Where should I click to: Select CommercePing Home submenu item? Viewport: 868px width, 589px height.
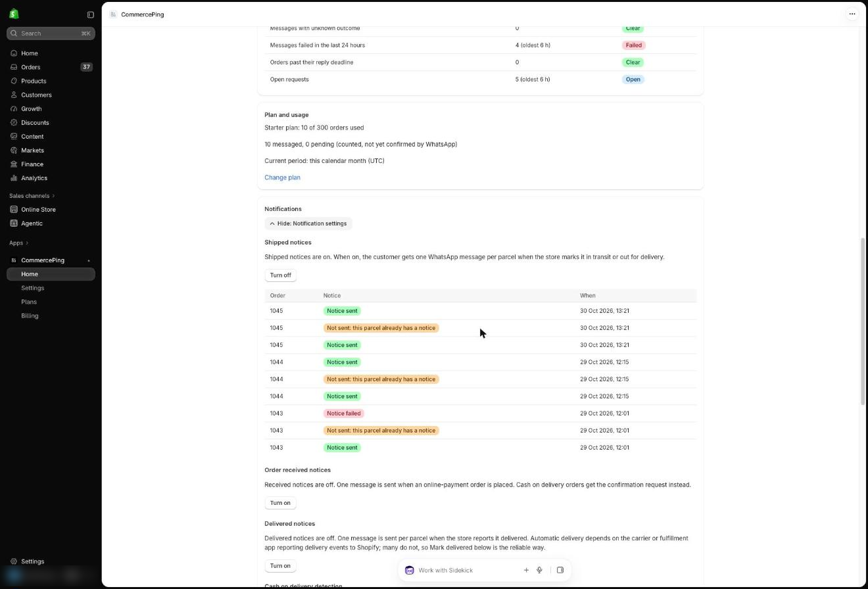click(x=51, y=274)
